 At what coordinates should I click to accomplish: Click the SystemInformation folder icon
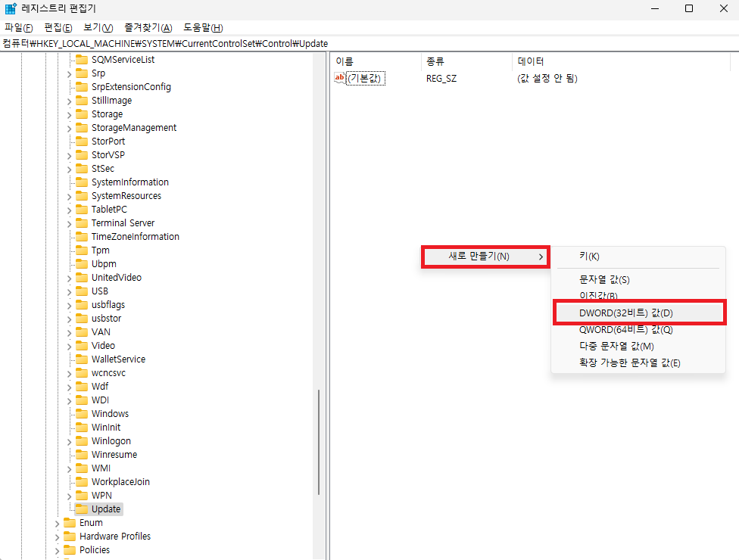[x=82, y=182]
